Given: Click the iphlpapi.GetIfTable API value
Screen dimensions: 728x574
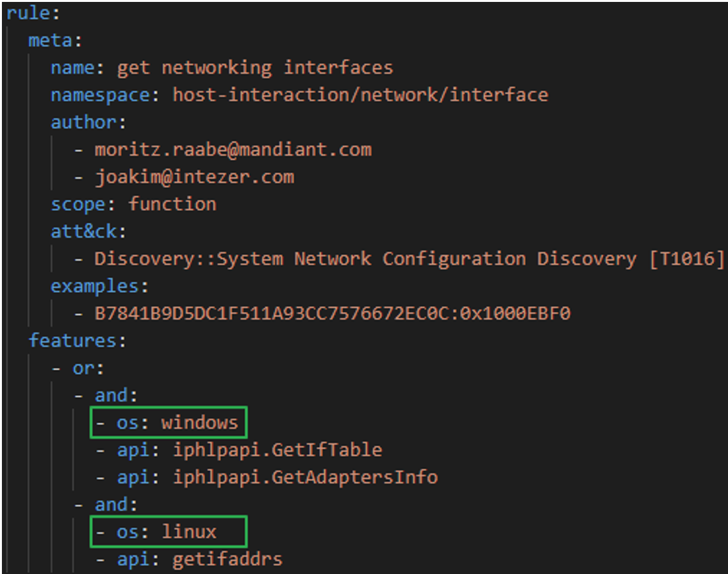Looking at the screenshot, I should coord(277,450).
